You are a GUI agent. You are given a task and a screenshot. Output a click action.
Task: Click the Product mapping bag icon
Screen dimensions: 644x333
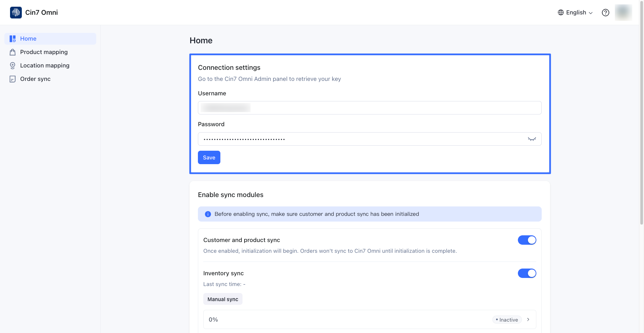[13, 52]
